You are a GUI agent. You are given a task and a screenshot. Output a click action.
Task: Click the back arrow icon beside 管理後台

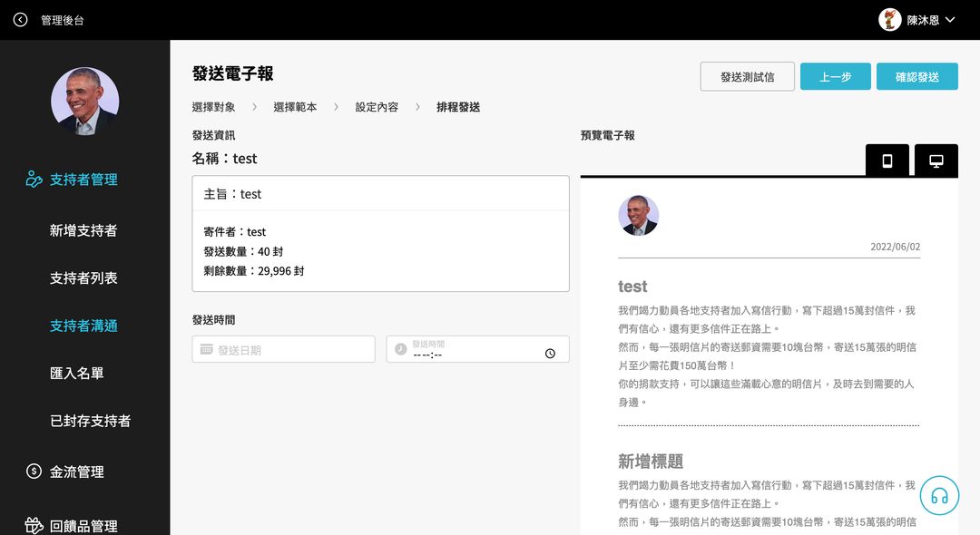(x=20, y=20)
